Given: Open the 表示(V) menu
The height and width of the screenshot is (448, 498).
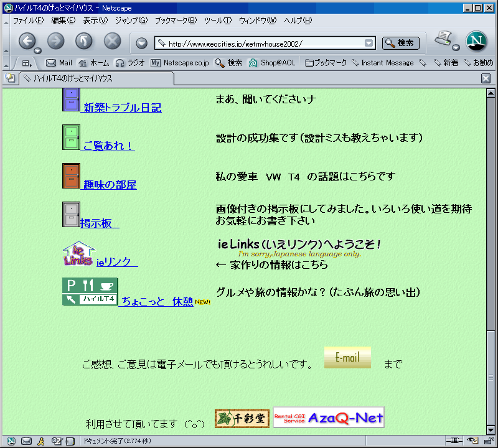Looking at the screenshot, I should pos(95,21).
